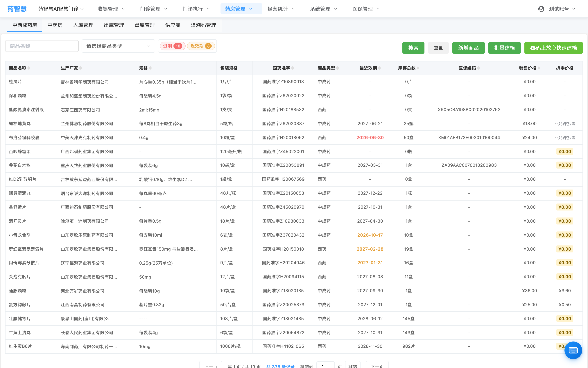Filter by 过期 badge showing 10

(173, 46)
